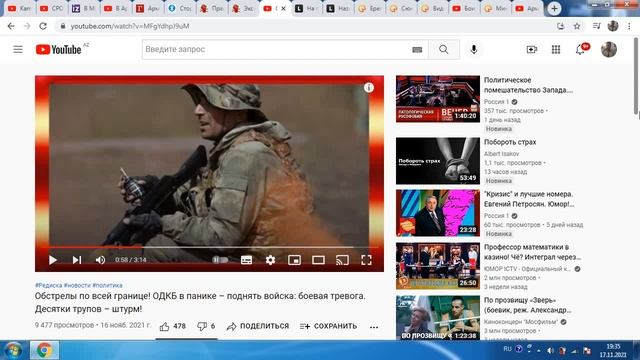Image resolution: width=640 pixels, height=360 pixels.
Task: Click the search magnifier button
Action: (444, 49)
